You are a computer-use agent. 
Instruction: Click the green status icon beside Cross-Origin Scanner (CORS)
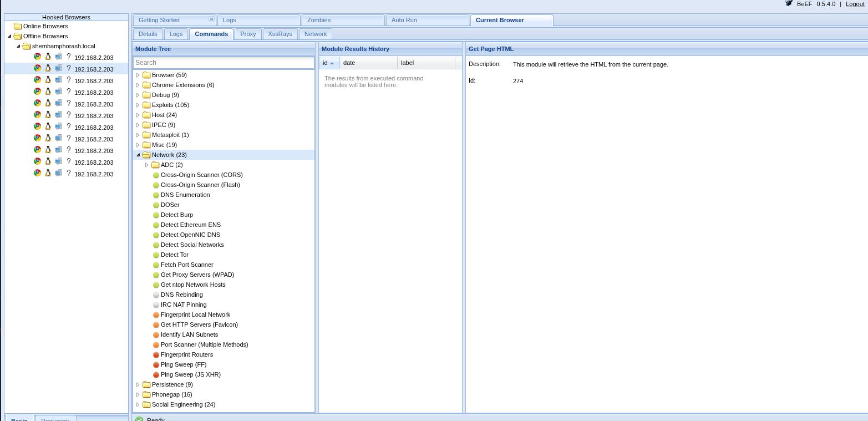click(x=156, y=175)
